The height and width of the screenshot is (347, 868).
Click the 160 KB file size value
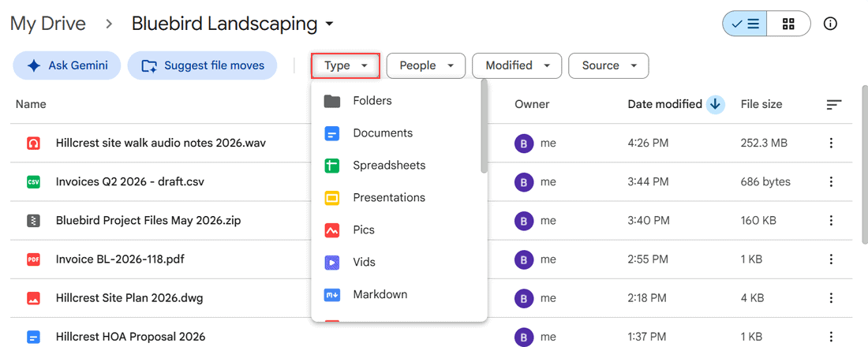pos(758,221)
